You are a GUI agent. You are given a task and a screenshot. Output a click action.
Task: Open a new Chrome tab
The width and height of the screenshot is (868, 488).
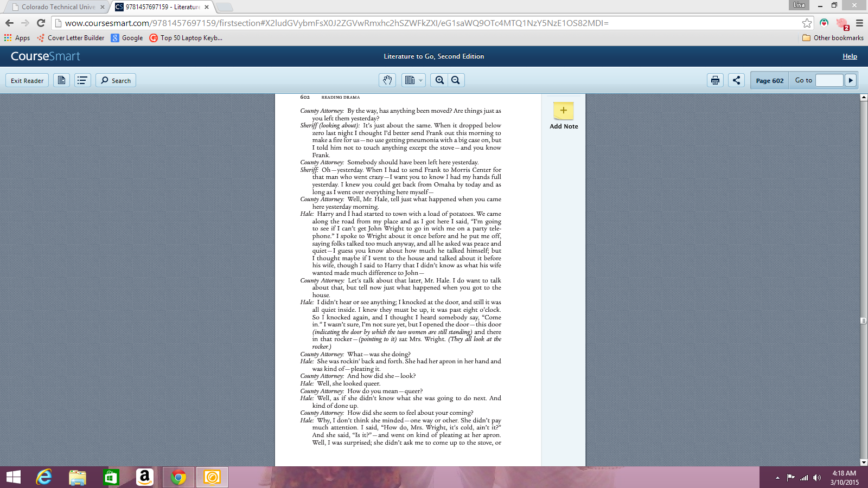pyautogui.click(x=224, y=7)
